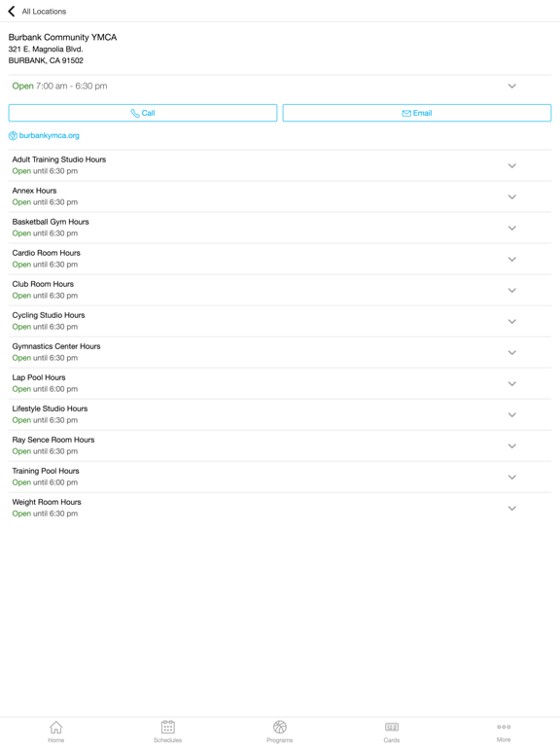Viewport: 560px width, 747px height.
Task: Select Training Pool Hours row title
Action: click(46, 471)
